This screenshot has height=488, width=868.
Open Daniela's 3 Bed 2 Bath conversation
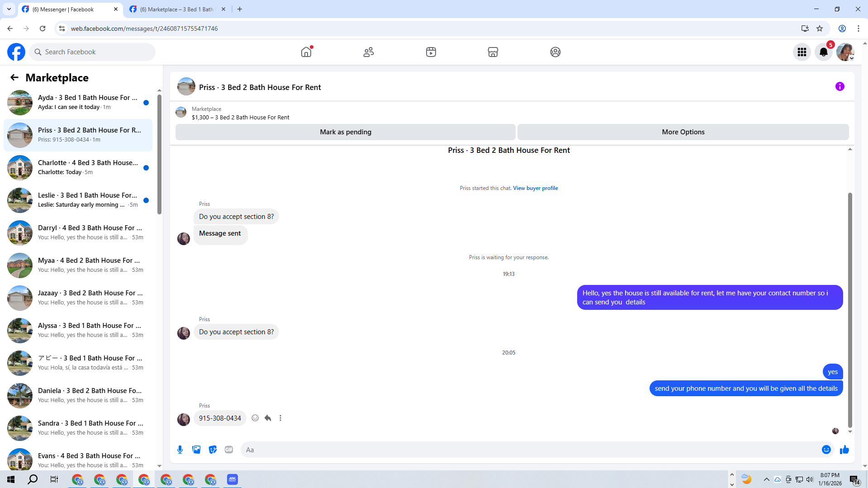[78, 396]
